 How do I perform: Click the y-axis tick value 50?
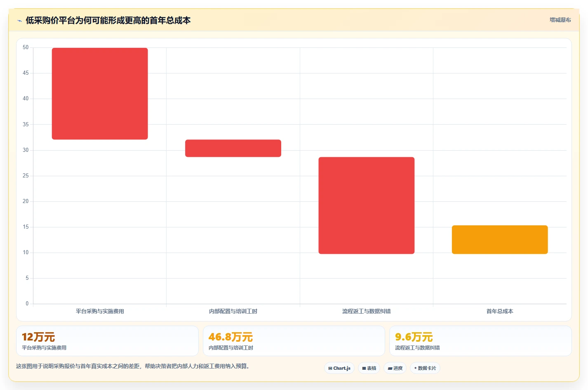[x=26, y=47]
